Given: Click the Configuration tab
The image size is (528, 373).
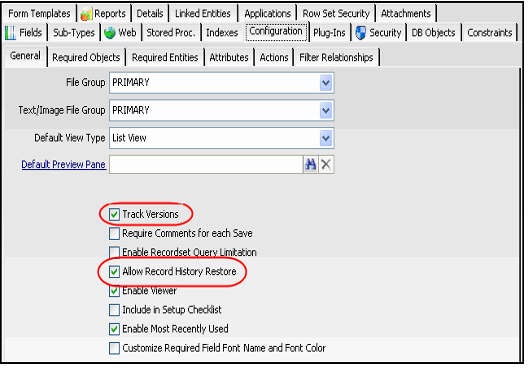Looking at the screenshot, I should (x=276, y=31).
